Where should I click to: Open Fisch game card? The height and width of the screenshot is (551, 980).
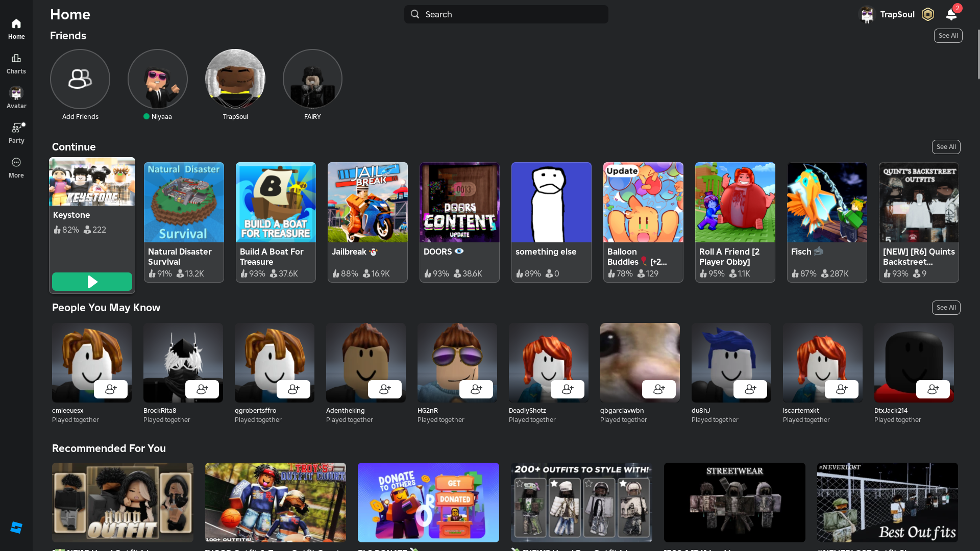click(x=827, y=222)
